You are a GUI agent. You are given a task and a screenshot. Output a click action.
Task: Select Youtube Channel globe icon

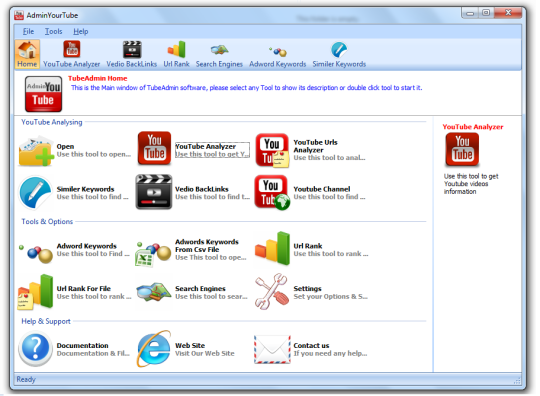[x=272, y=192]
